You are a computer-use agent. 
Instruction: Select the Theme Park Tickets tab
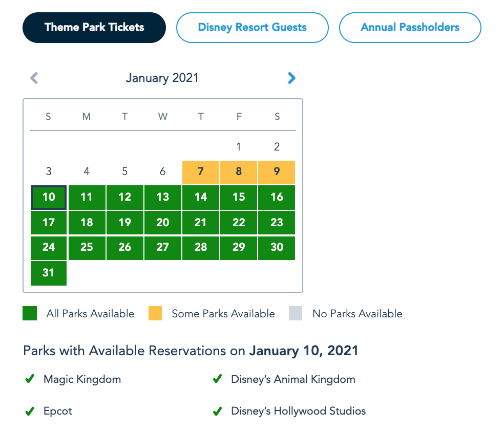[94, 28]
